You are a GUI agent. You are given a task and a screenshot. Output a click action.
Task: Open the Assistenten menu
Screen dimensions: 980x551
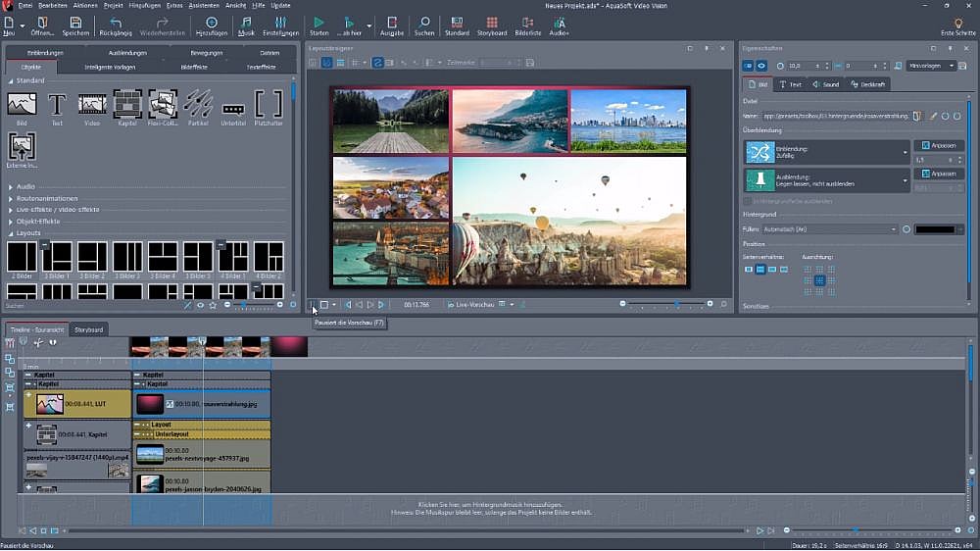pyautogui.click(x=203, y=5)
